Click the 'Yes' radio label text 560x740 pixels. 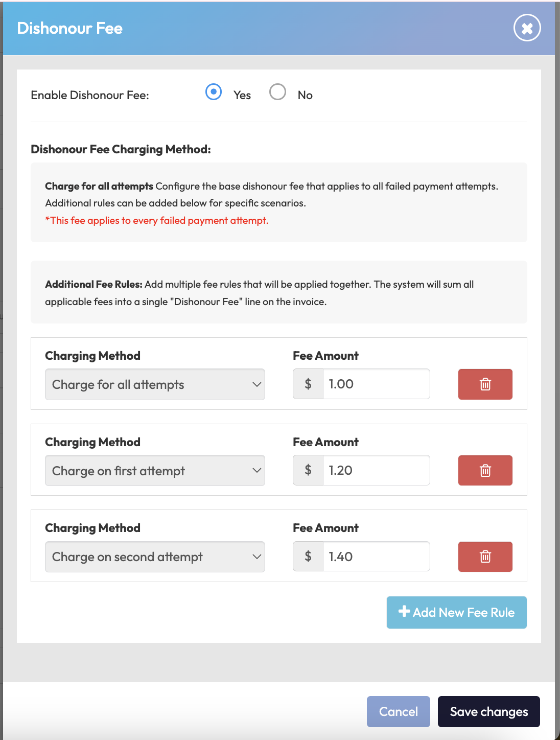coord(242,95)
